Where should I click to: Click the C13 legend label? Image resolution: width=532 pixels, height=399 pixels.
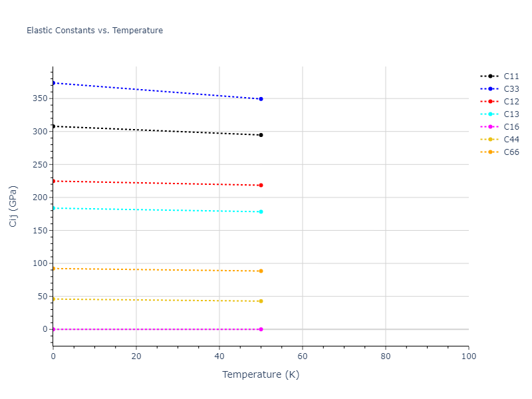tap(511, 114)
